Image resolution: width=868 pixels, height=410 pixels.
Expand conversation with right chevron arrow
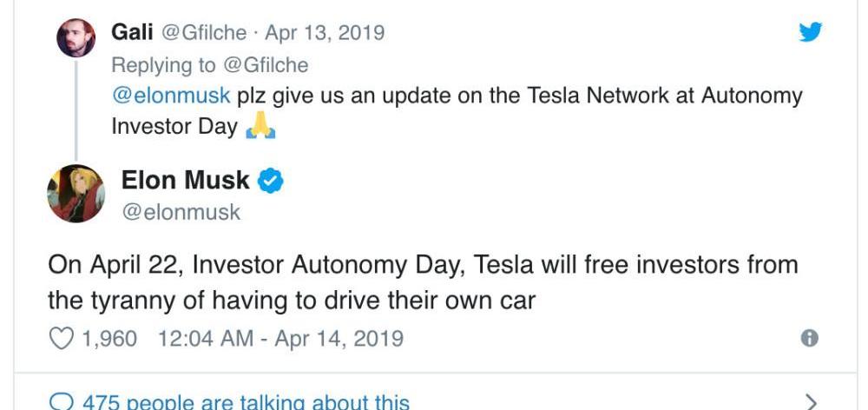(812, 401)
